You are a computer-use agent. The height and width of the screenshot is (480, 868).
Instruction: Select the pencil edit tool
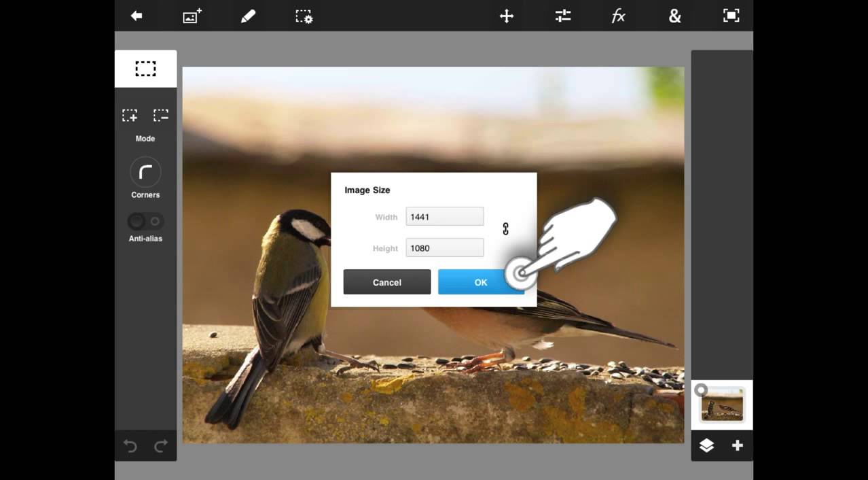tap(248, 16)
